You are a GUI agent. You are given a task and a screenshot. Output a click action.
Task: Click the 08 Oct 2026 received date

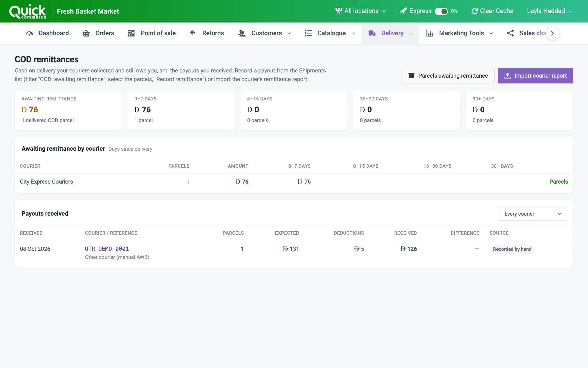click(x=35, y=249)
